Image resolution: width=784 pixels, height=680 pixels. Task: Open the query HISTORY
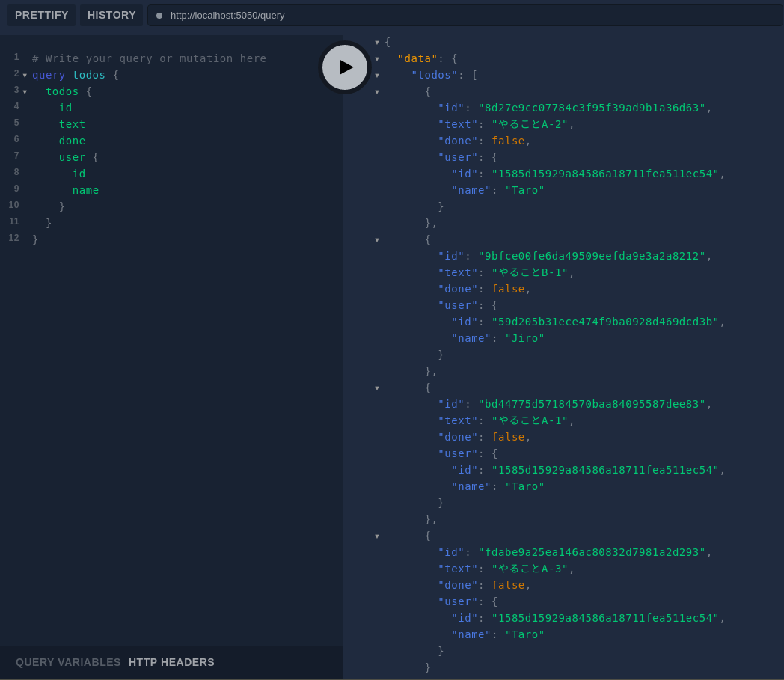point(111,15)
